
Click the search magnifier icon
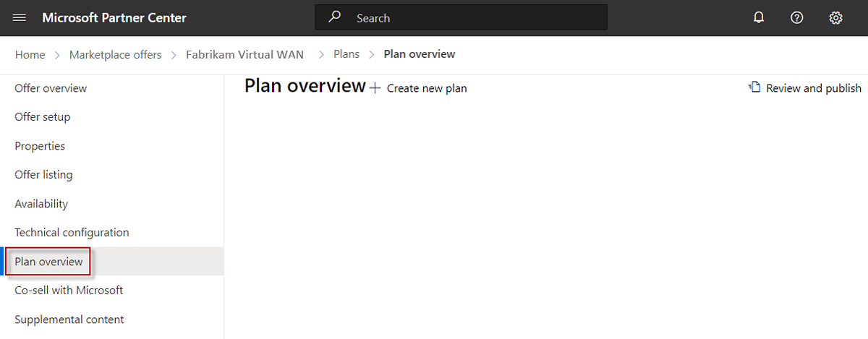pyautogui.click(x=335, y=17)
